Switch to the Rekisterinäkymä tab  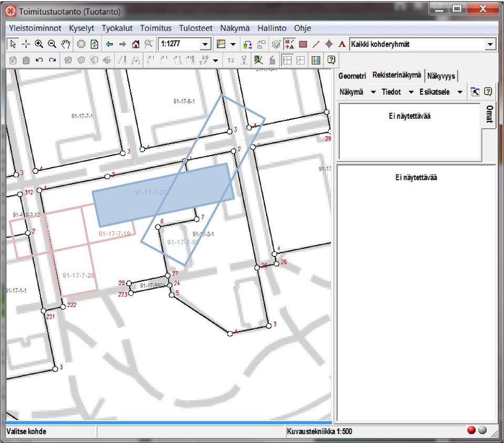pyautogui.click(x=397, y=75)
